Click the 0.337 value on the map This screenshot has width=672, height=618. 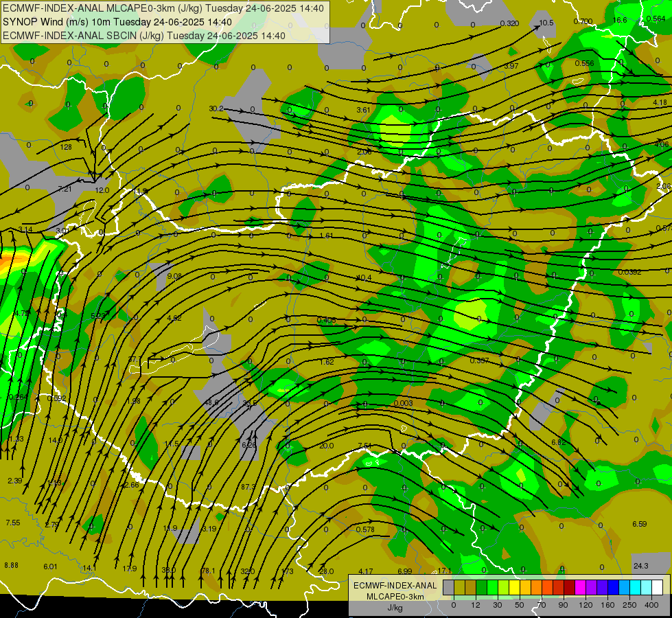479,360
